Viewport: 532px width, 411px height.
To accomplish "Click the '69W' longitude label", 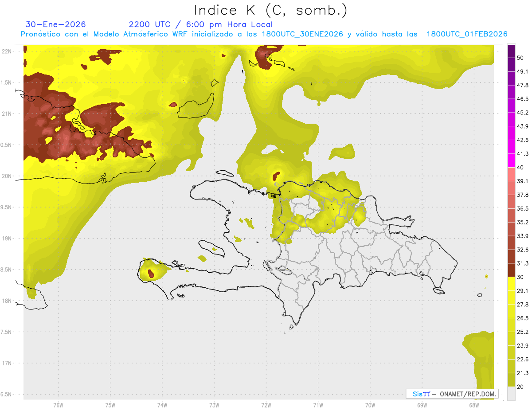I will click(422, 405).
